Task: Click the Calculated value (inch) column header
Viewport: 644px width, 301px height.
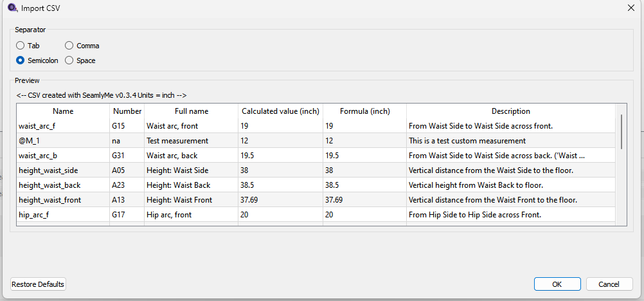Action: pyautogui.click(x=280, y=111)
